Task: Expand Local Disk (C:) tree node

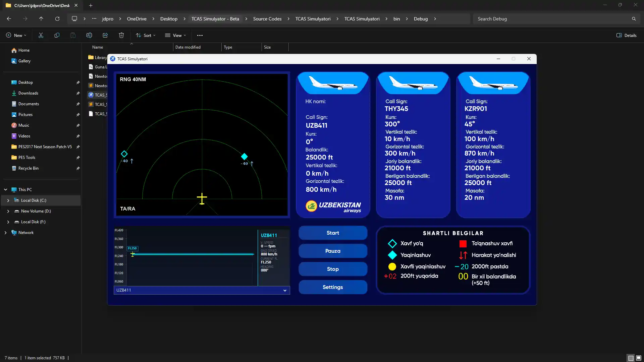Action: pyautogui.click(x=8, y=200)
